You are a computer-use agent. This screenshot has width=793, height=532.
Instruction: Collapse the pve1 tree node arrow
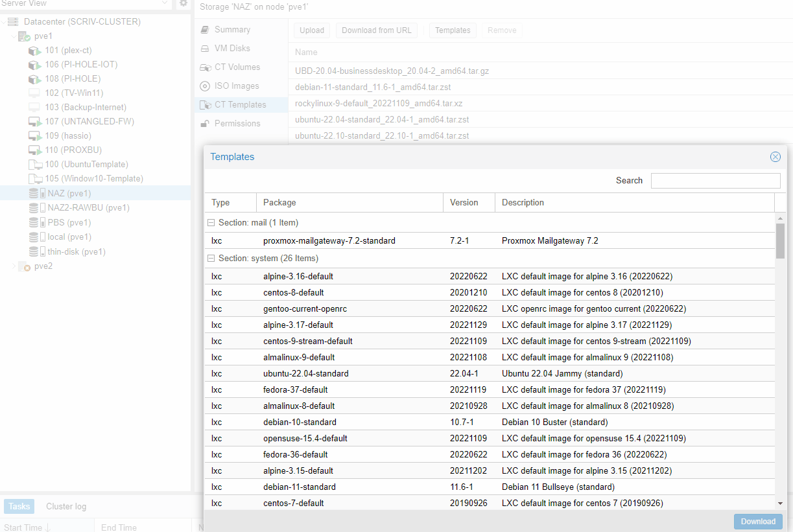coord(14,36)
